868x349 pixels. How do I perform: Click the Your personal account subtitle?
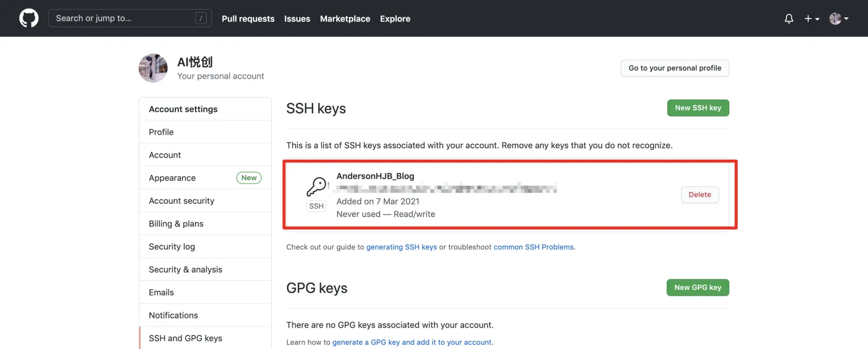220,76
